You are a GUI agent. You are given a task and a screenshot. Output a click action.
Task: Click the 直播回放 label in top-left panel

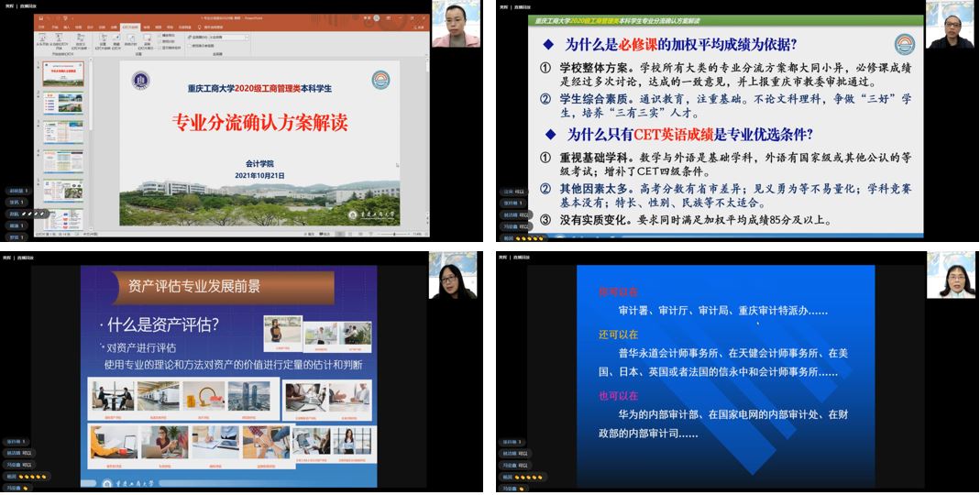point(28,5)
